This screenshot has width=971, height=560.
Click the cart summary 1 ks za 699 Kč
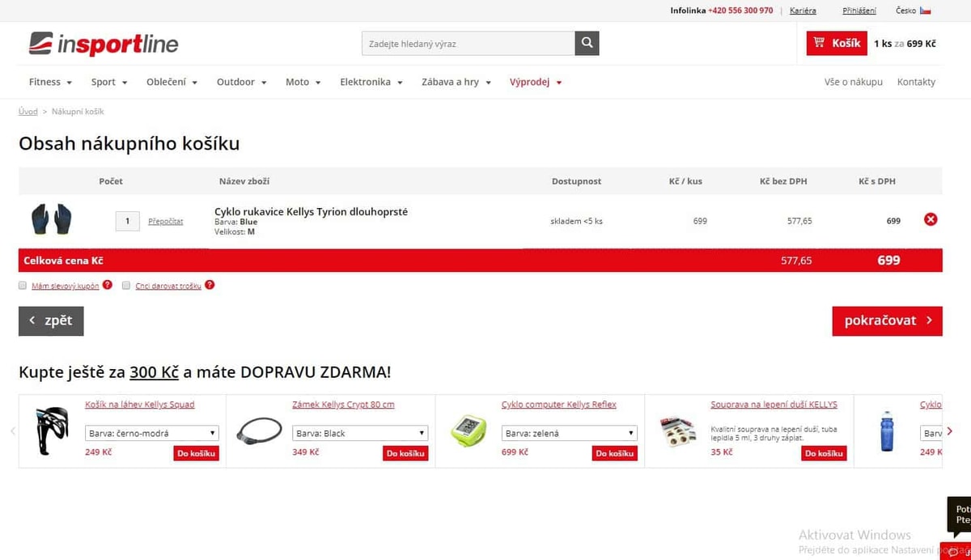coord(905,44)
